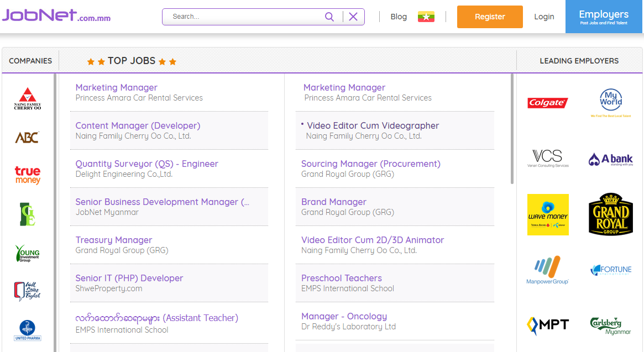The height and width of the screenshot is (352, 644).
Task: Click the MPT employer logo
Action: [548, 325]
